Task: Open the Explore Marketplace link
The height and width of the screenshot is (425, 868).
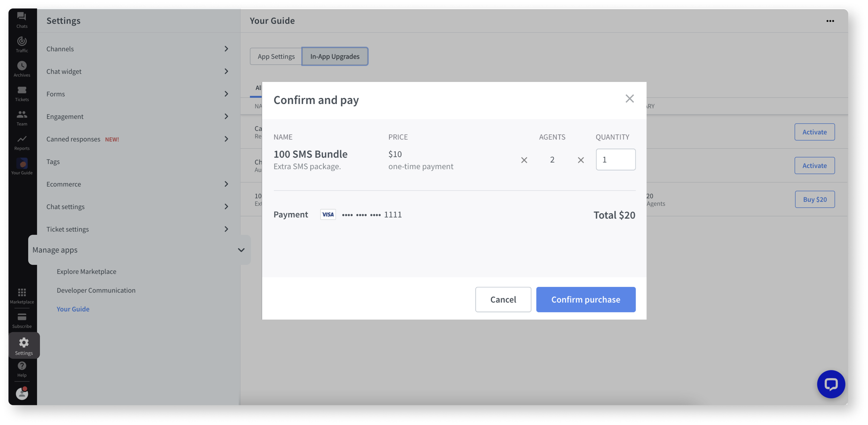Action: 86,271
